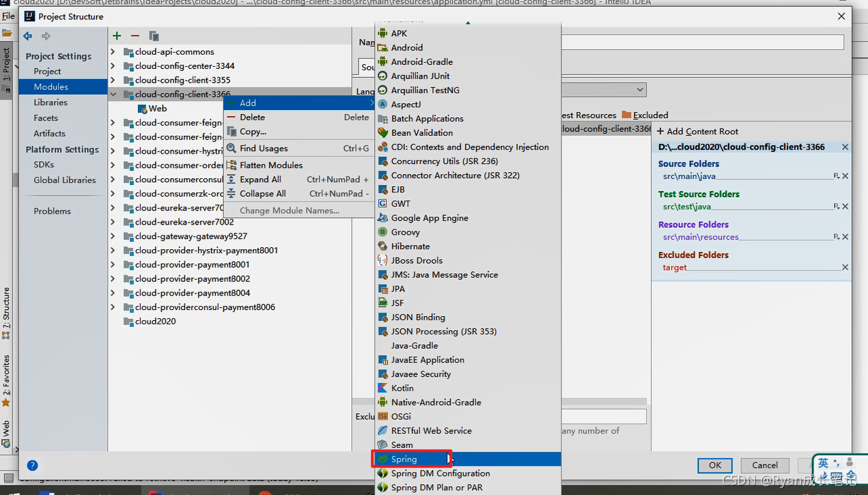Click the OSGi icon in the list
Screen dimensions: 868x495
point(383,416)
